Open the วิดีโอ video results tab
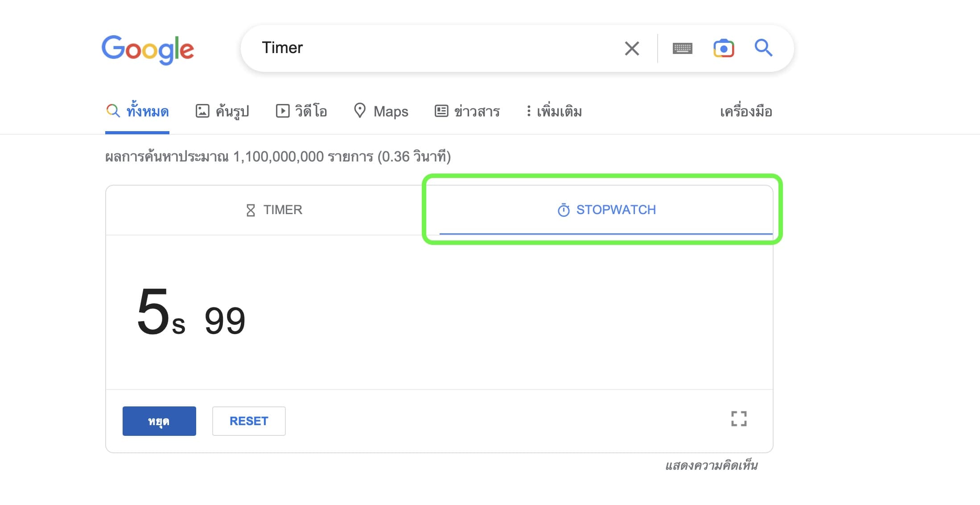The height and width of the screenshot is (505, 980). point(301,111)
